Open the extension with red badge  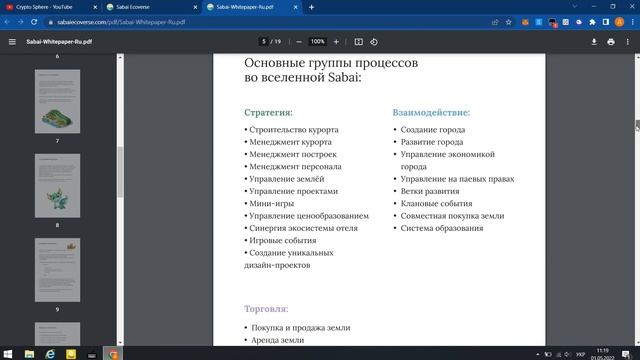[x=552, y=22]
